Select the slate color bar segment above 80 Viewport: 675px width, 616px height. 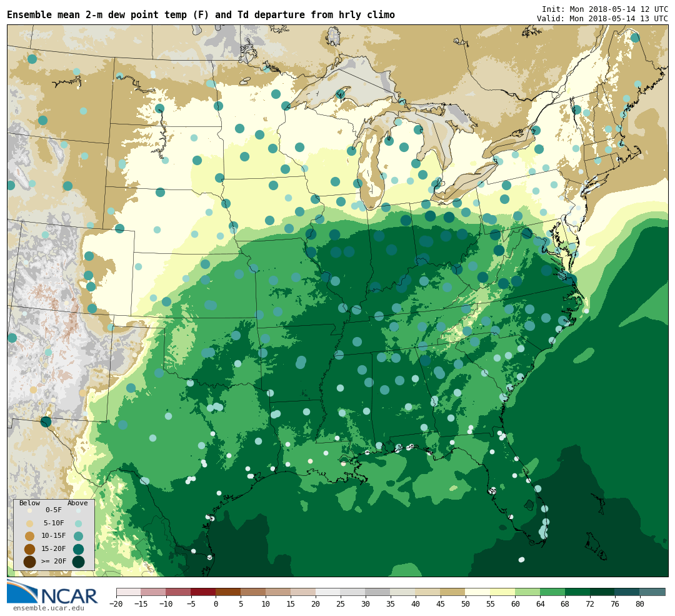[x=652, y=592]
